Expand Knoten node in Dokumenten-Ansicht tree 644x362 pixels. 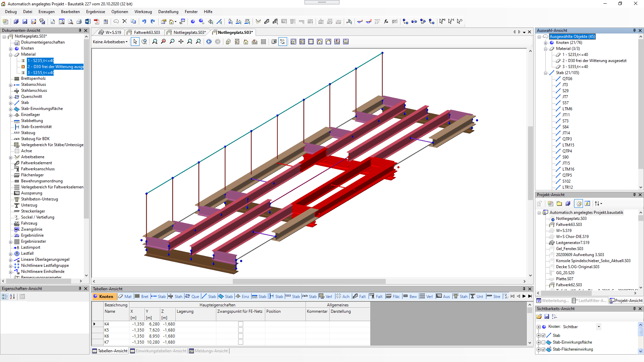pos(11,49)
